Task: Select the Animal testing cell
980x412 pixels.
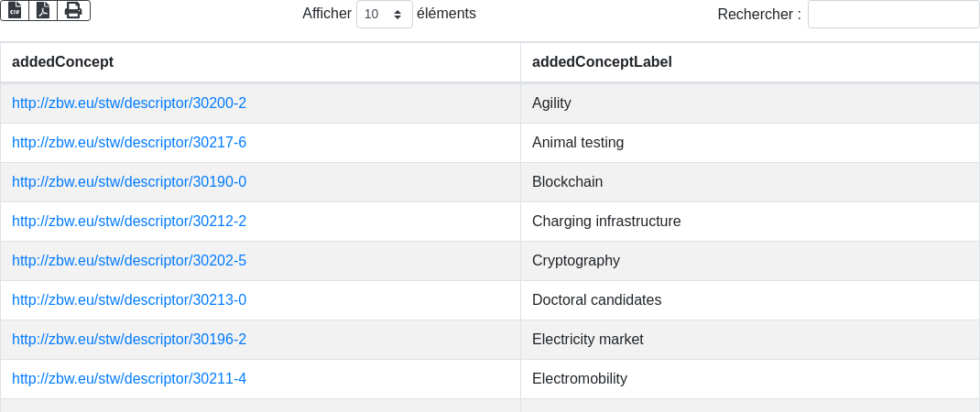Action: (577, 143)
